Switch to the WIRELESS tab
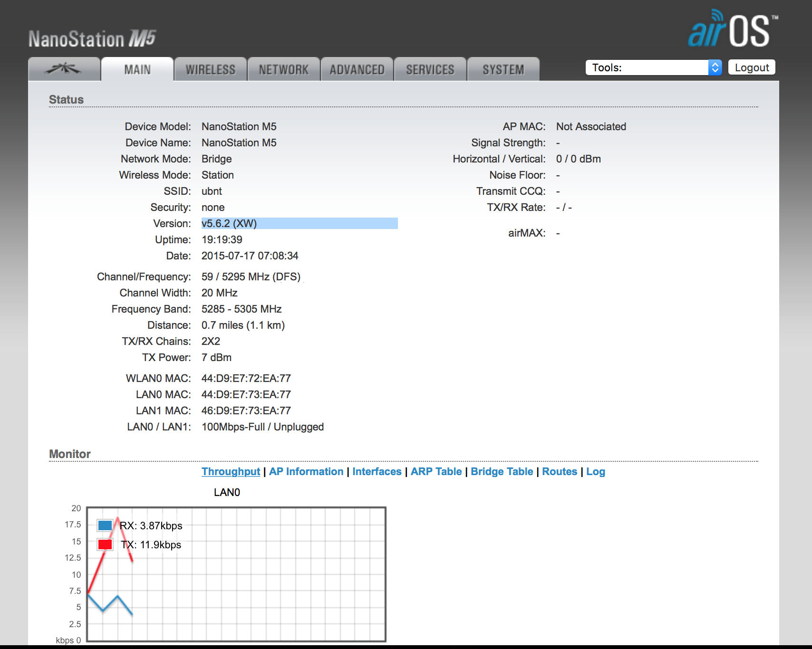 211,69
